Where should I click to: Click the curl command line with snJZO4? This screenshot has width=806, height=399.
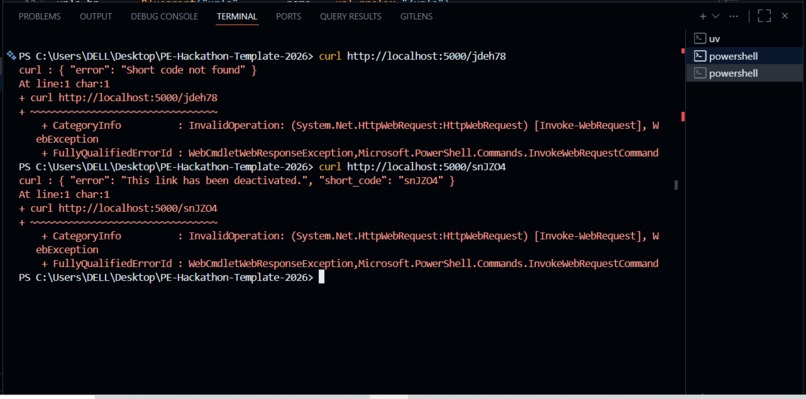point(412,167)
